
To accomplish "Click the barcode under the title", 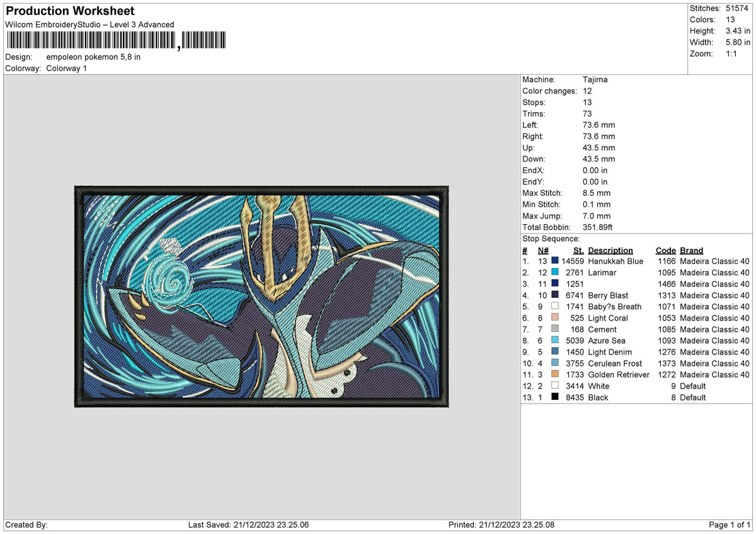I will (116, 41).
